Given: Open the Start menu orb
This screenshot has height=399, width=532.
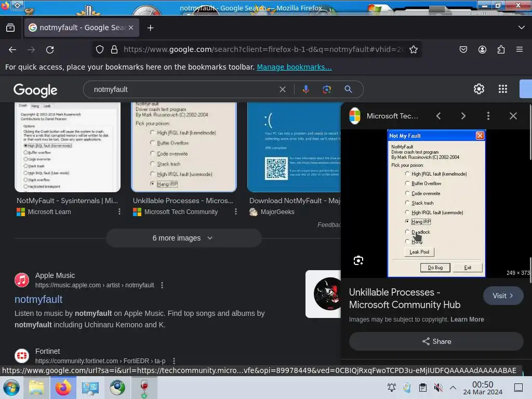Looking at the screenshot, I should coord(11,388).
